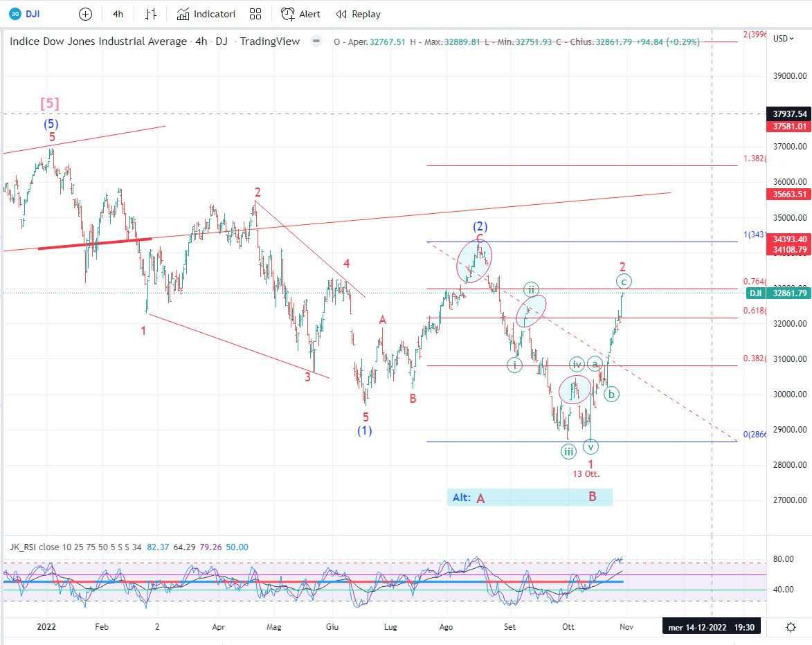The height and width of the screenshot is (645, 812).
Task: Click the mer 14-12-2022 19:30 date label
Action: click(712, 627)
